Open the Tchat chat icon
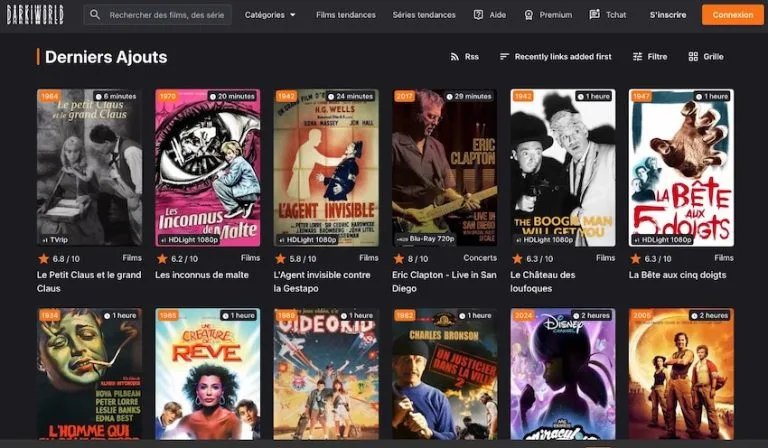768x448 pixels. tap(594, 15)
